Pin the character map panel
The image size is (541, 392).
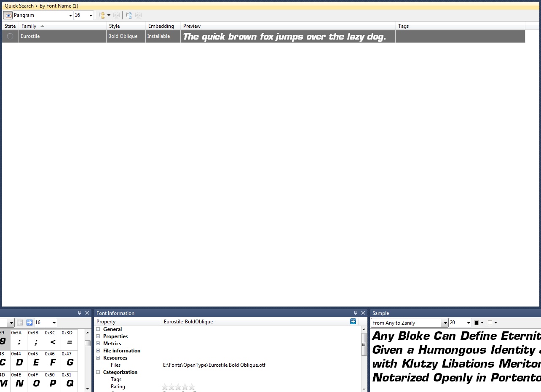[79, 313]
